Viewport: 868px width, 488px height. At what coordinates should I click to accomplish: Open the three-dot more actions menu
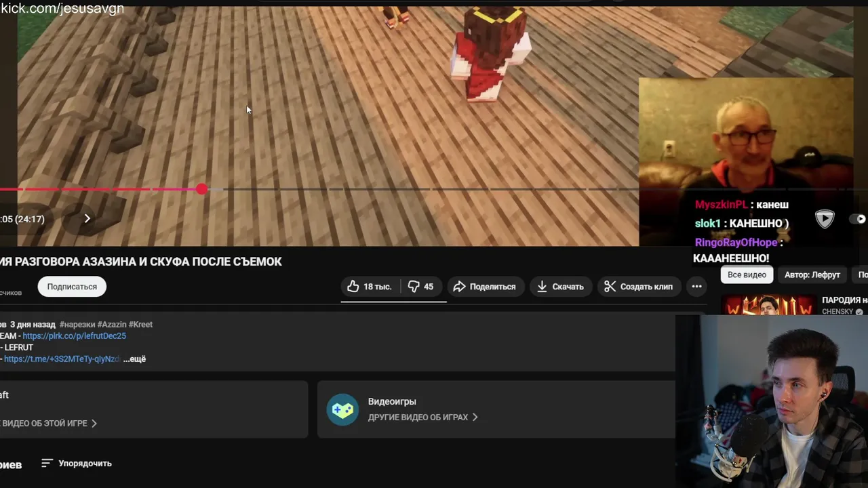pos(696,287)
